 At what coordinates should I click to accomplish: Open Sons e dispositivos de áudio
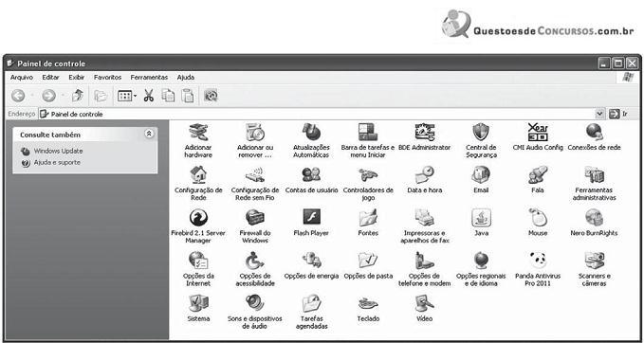click(x=255, y=303)
